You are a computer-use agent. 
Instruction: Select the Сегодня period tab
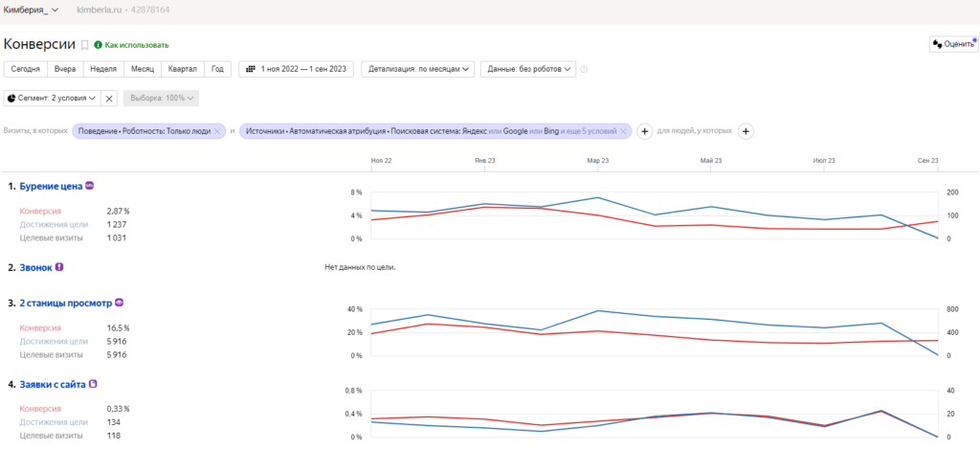click(x=26, y=69)
